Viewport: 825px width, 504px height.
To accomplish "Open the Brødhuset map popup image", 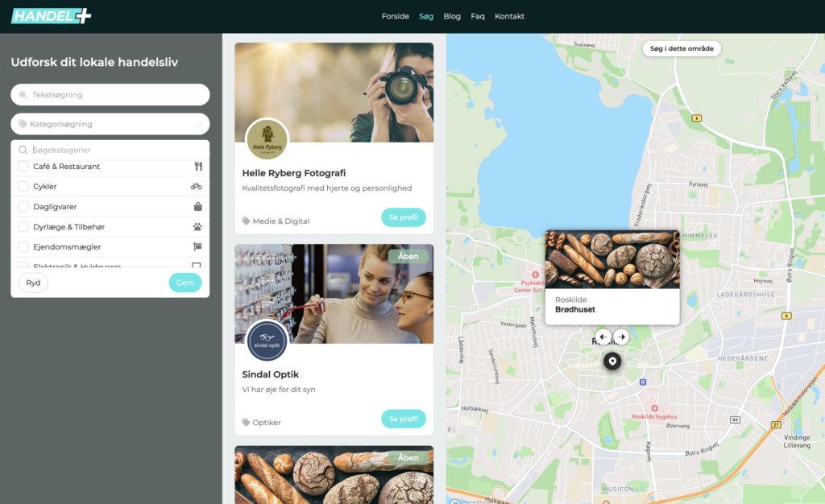I will (612, 259).
